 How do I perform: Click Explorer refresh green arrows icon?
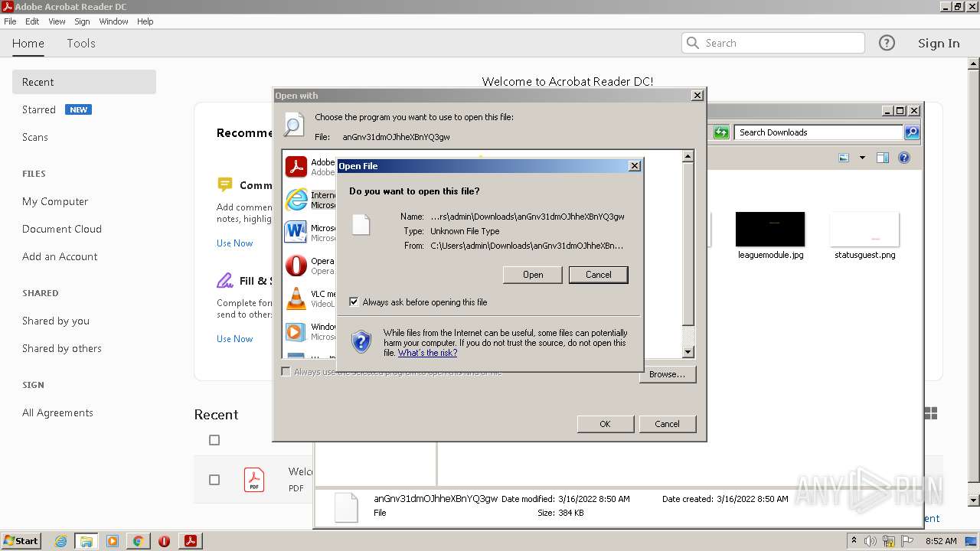(721, 132)
